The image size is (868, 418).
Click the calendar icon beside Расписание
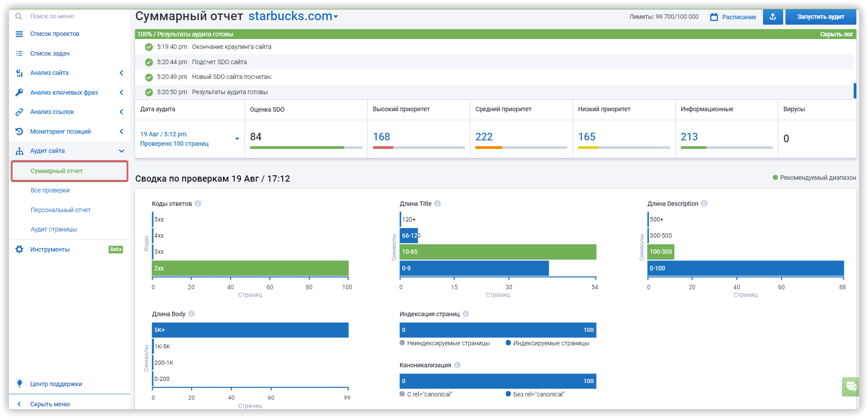(714, 17)
